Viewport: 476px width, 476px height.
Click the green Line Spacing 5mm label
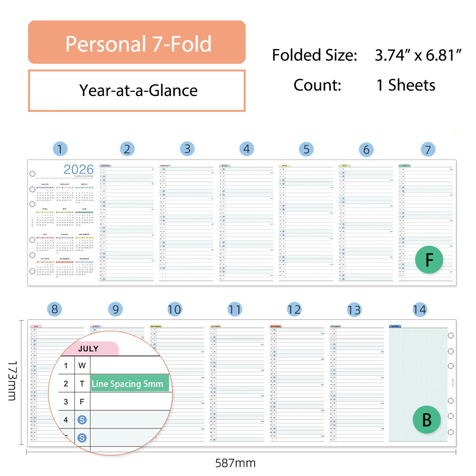pos(129,384)
